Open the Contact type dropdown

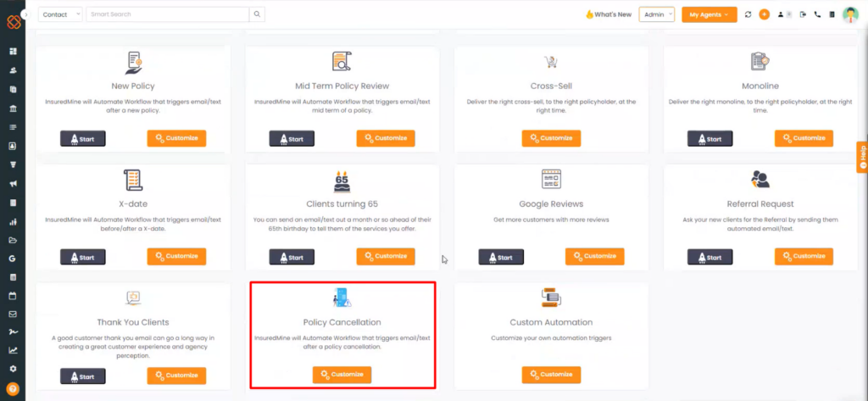point(60,14)
